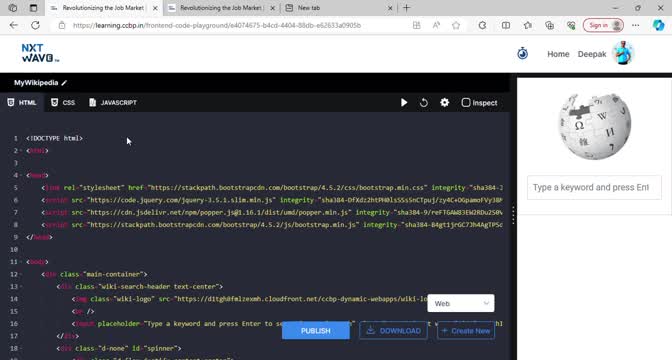Viewport: 672px width, 360px height.
Task: Collapse wiki-search-header div on line 13
Action: point(21,287)
